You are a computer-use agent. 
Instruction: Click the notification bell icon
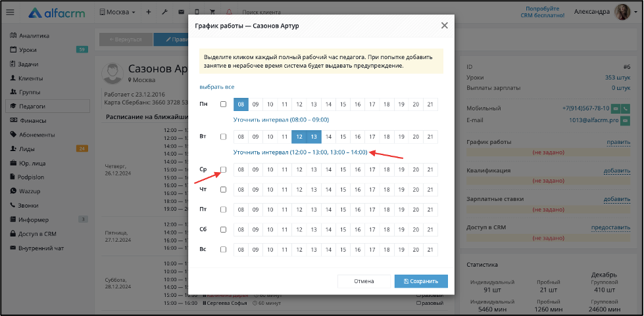tap(229, 12)
